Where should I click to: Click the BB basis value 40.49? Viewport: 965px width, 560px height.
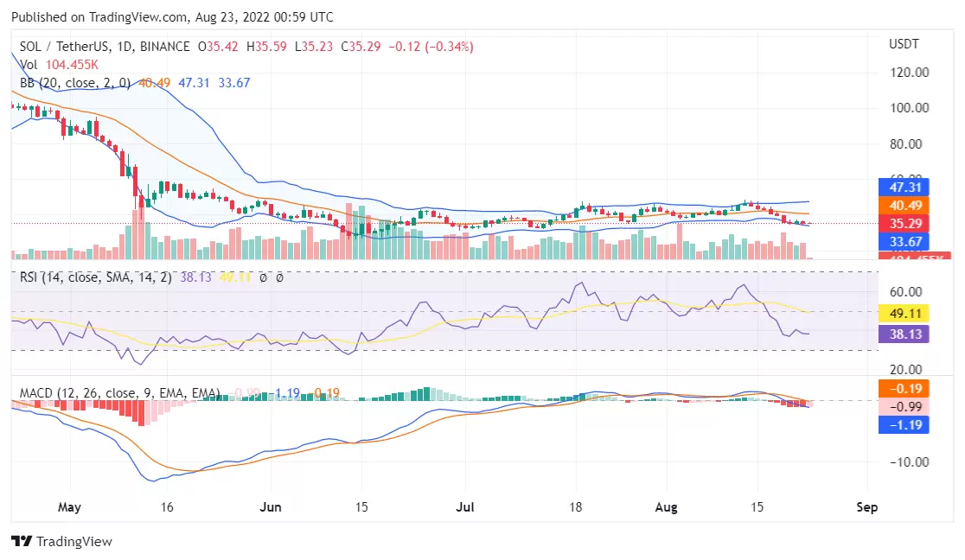click(x=154, y=83)
